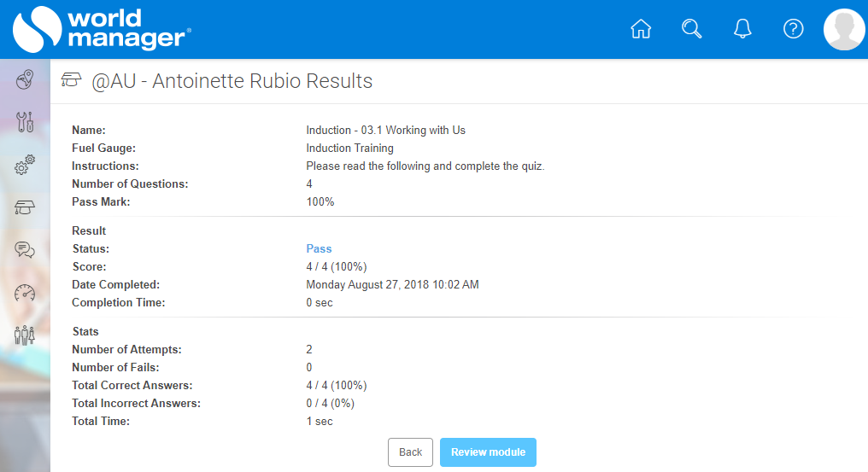Open the chat bubbles communication icon

pyautogui.click(x=25, y=249)
